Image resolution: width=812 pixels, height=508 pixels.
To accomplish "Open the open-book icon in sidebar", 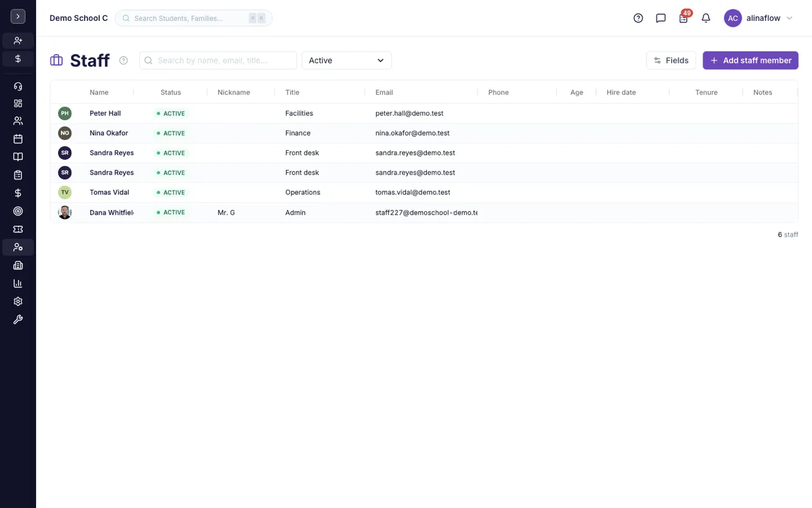I will click(x=18, y=157).
